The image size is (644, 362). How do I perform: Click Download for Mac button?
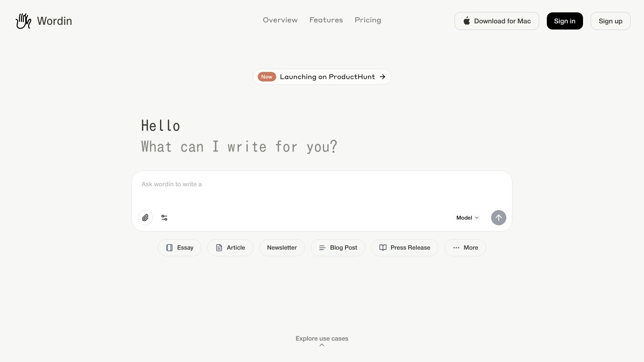pos(496,21)
